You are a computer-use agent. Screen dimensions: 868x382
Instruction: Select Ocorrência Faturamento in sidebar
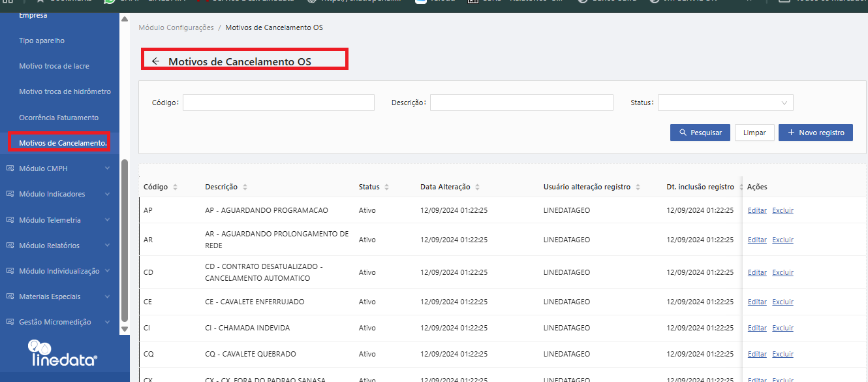59,118
